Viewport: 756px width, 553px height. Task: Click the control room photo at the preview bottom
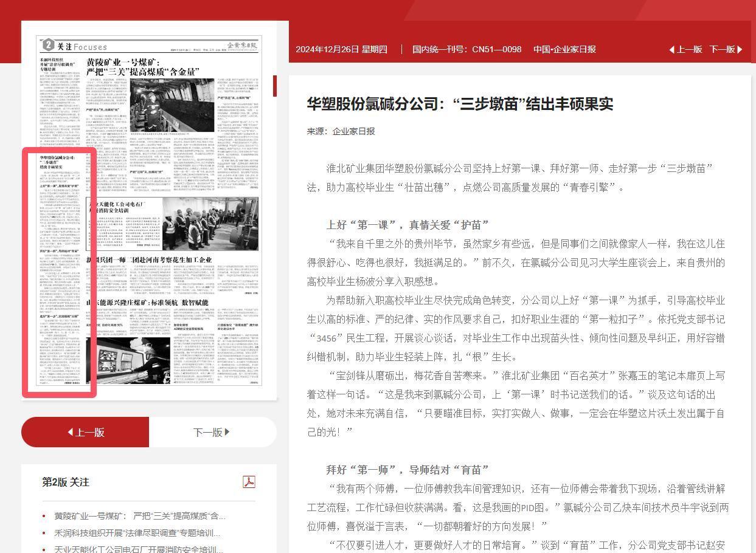[x=128, y=360]
